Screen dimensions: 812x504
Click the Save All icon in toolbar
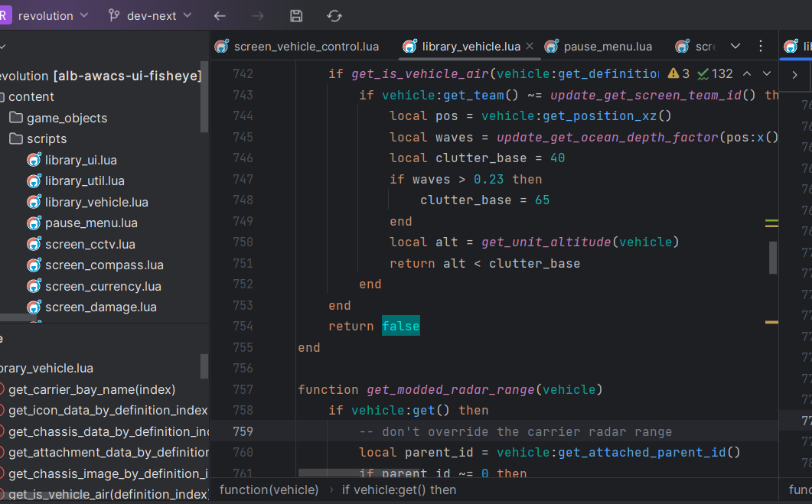coord(296,16)
